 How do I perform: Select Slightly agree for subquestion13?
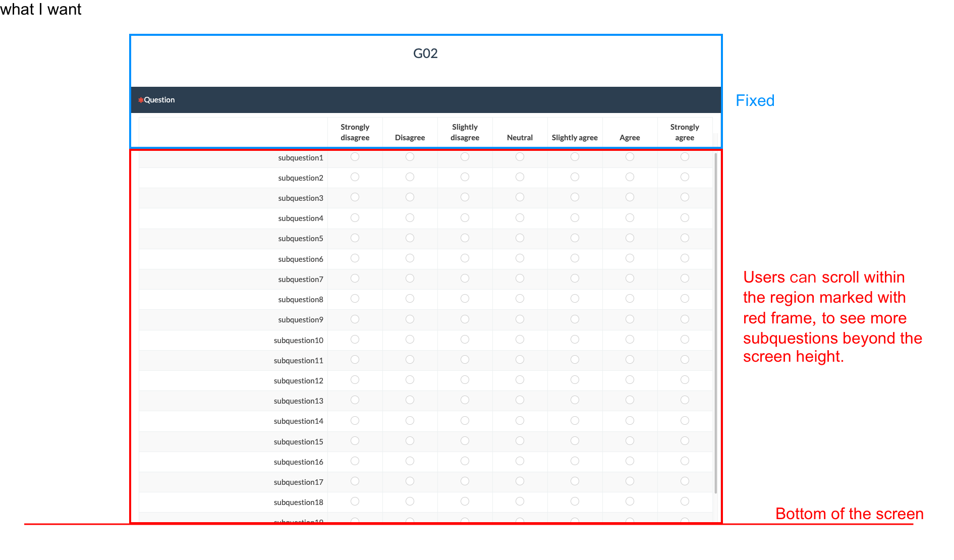(575, 400)
